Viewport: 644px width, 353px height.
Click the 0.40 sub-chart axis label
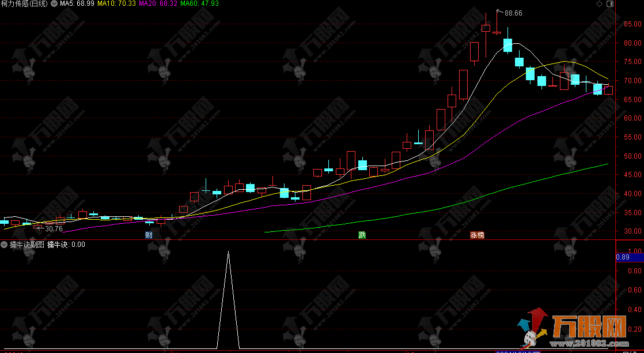pos(635,309)
